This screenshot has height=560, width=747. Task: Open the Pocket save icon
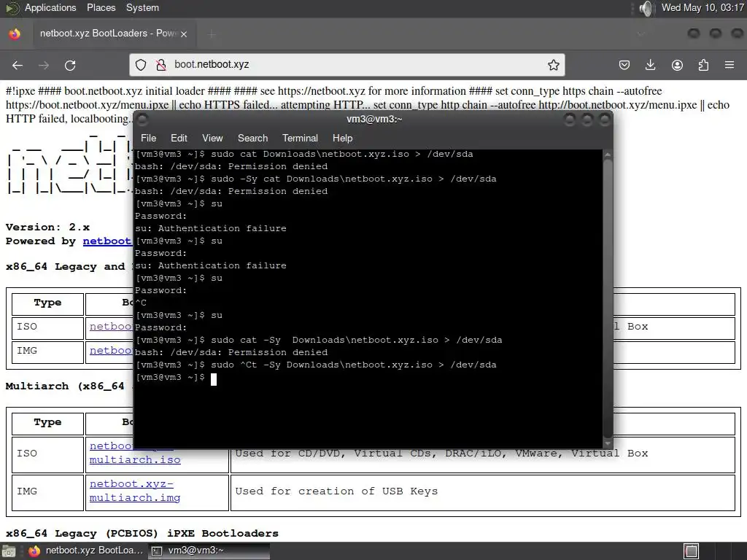[624, 65]
